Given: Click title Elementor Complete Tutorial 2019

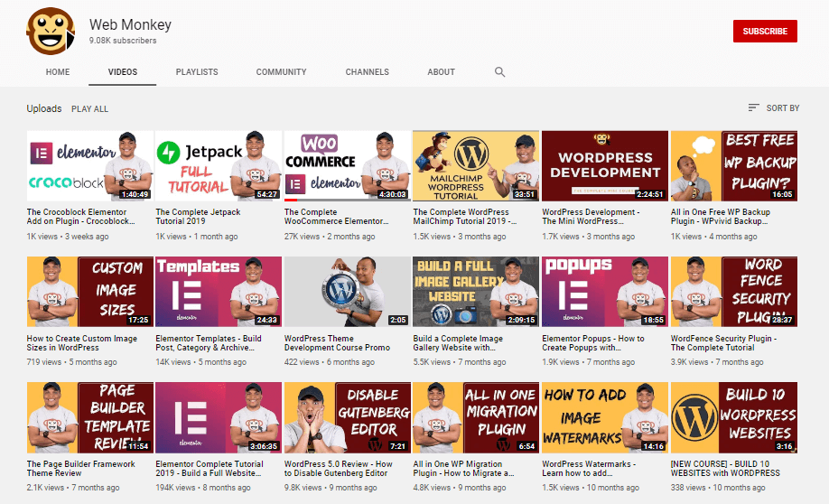Looking at the screenshot, I should coord(210,469).
